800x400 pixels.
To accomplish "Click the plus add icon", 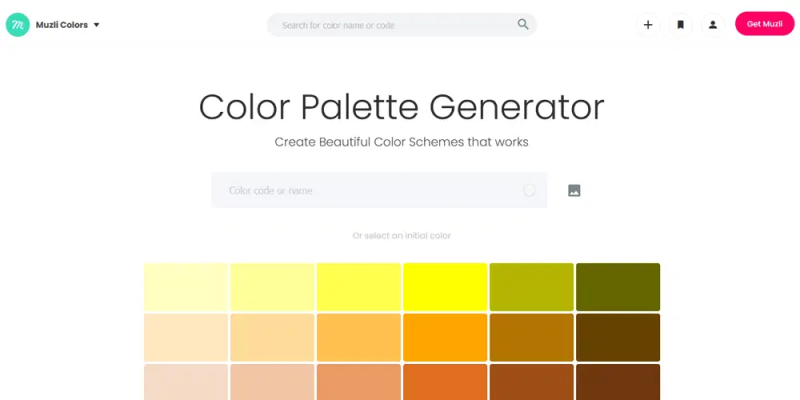I will tap(648, 24).
